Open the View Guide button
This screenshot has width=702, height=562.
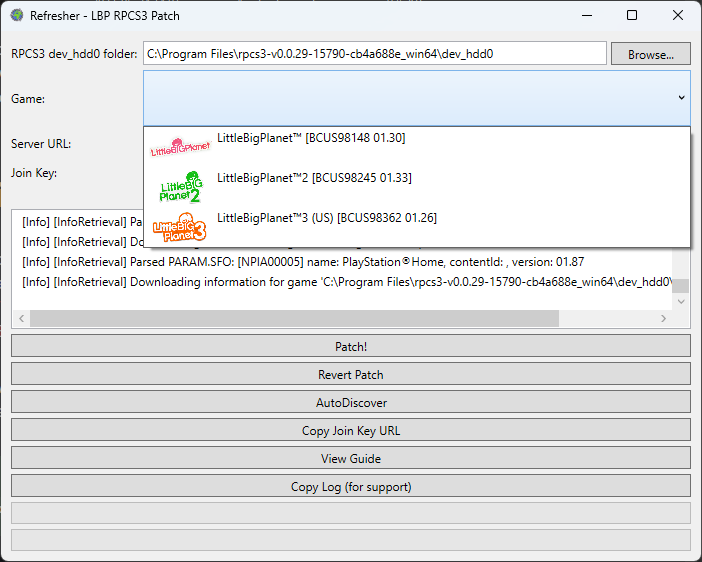click(351, 458)
